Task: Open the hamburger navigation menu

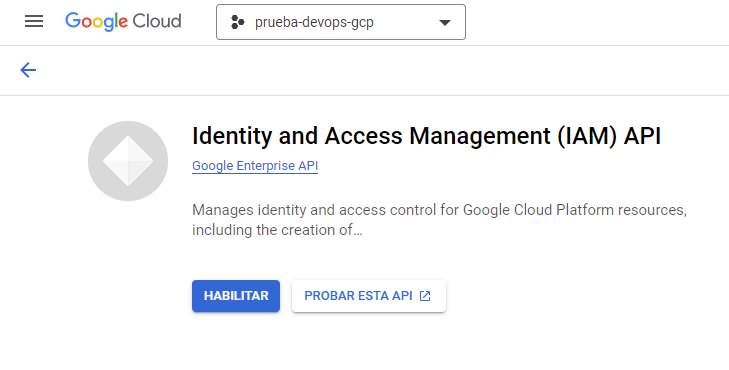Action: coord(34,21)
